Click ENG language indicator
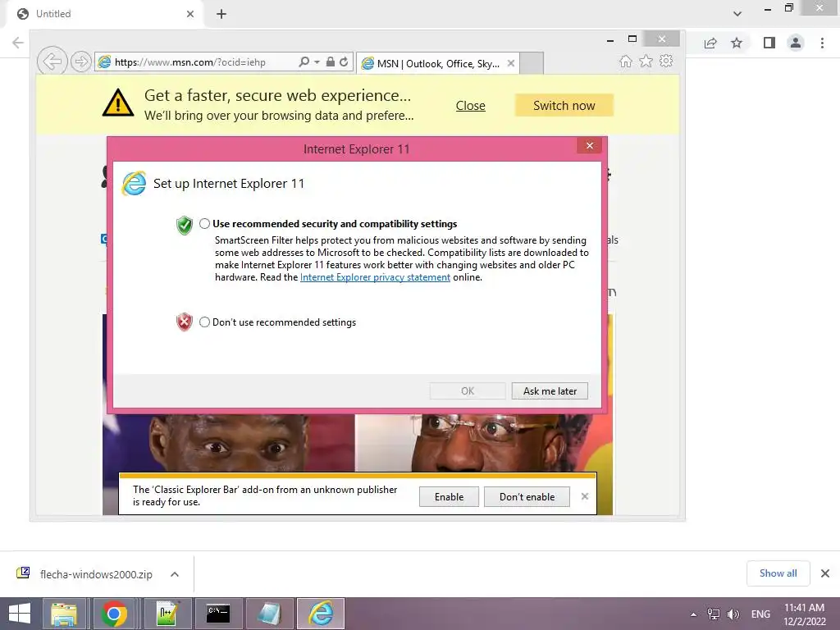Screen dimensions: 840x630 [x=760, y=614]
